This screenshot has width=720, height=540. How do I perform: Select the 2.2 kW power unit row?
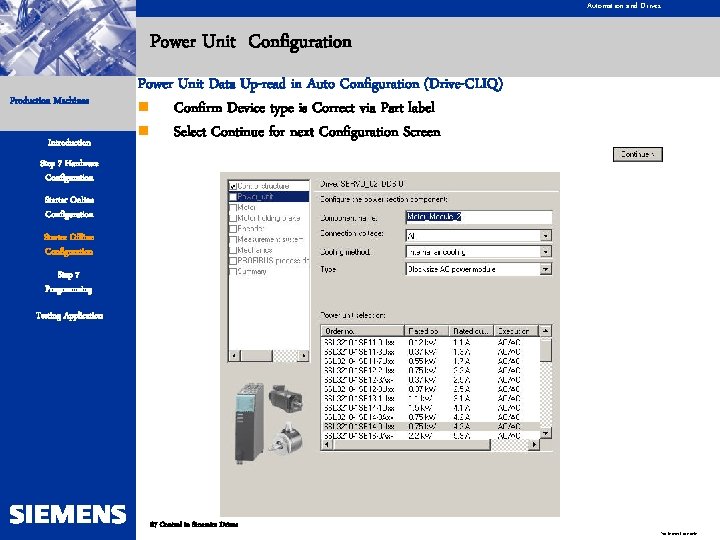coord(430,436)
